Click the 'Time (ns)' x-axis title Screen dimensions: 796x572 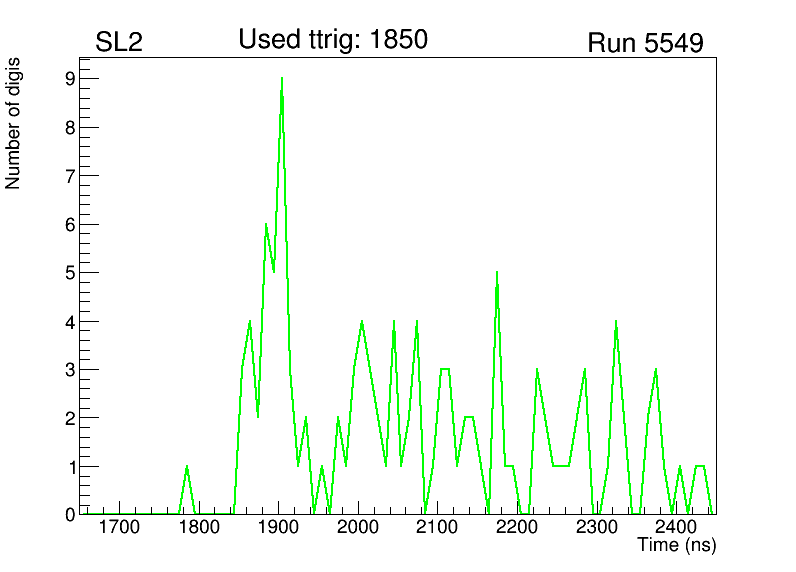click(676, 546)
